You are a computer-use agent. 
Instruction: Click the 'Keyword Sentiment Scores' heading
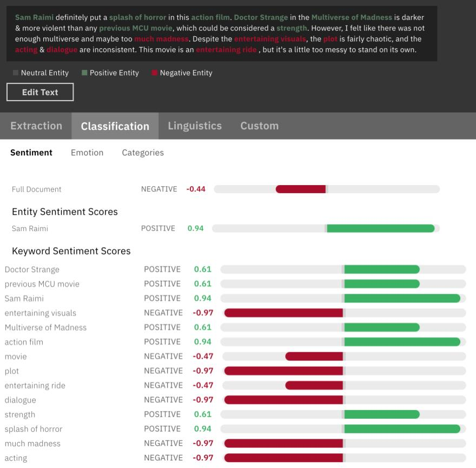coord(71,251)
